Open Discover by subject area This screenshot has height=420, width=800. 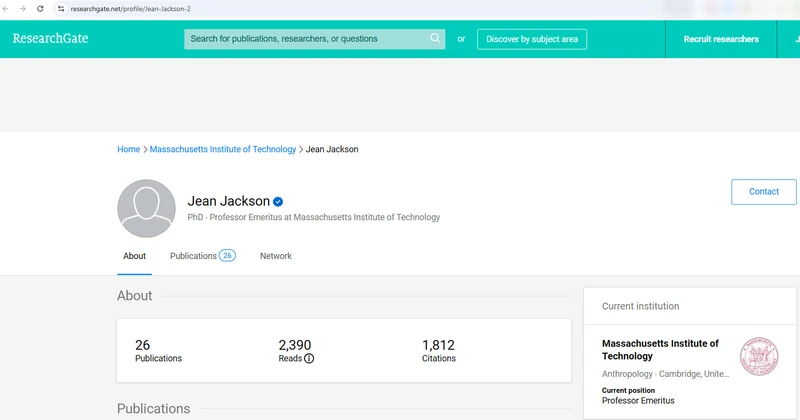coord(532,39)
